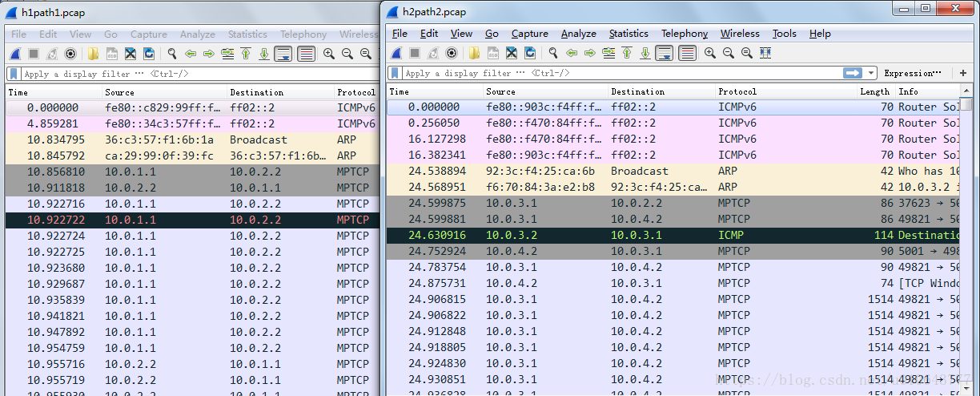Viewport: 980px width, 396px height.
Task: Find a packet in h2path2.pcap window
Action: 553,53
